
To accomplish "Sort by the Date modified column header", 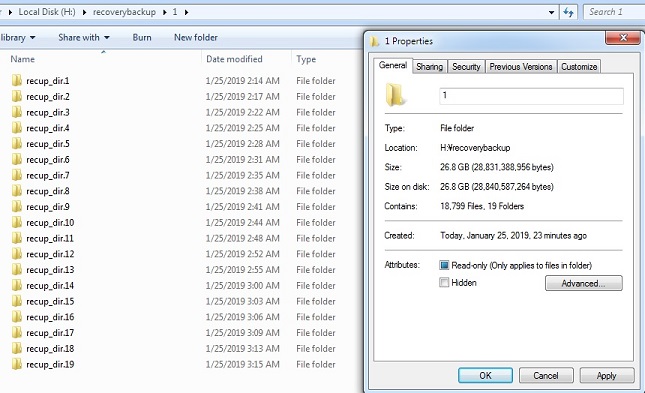I will [234, 59].
